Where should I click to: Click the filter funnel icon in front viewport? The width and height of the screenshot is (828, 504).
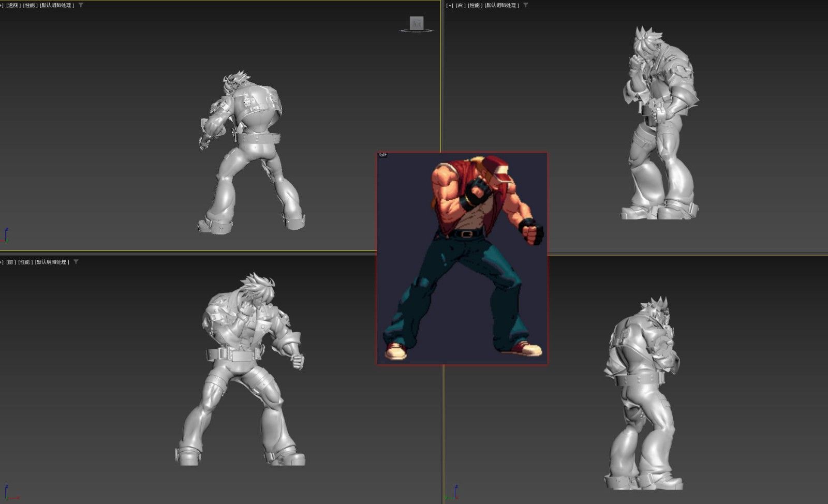76,262
